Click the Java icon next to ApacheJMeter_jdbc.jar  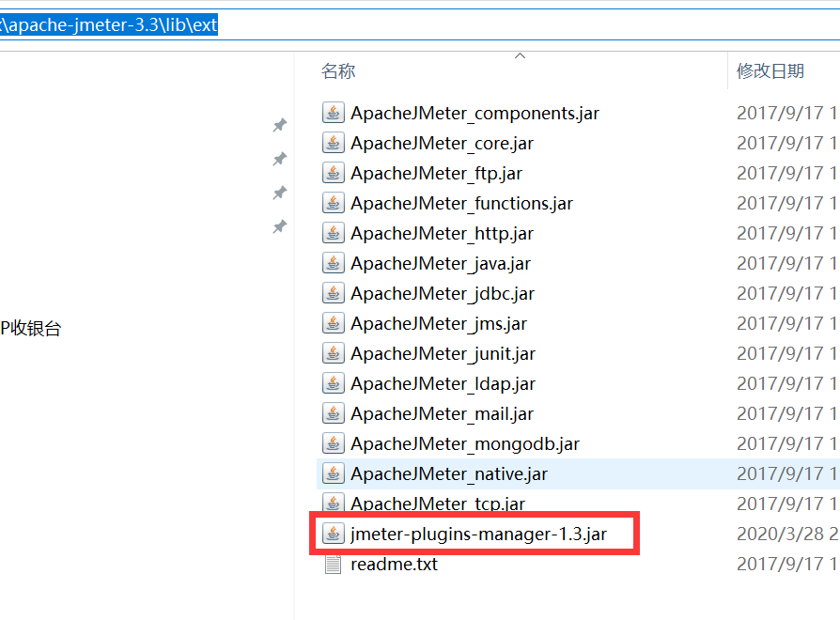click(333, 293)
